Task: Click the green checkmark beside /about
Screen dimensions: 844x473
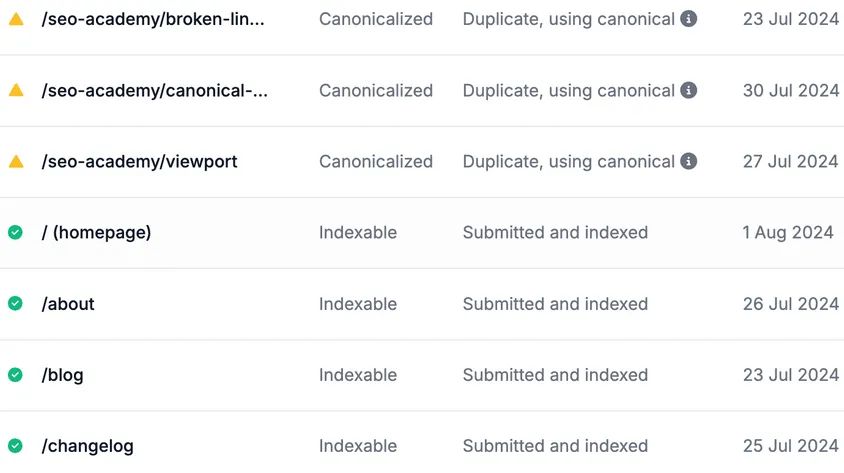Action: (x=16, y=303)
